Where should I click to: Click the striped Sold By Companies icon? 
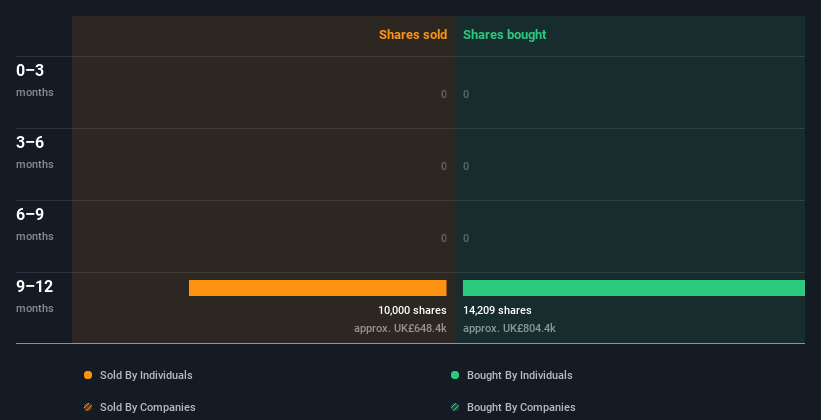(88, 407)
